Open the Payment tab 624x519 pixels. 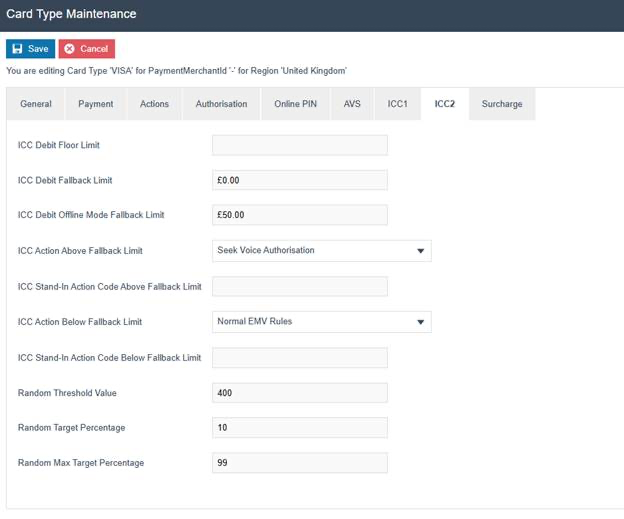(x=96, y=104)
